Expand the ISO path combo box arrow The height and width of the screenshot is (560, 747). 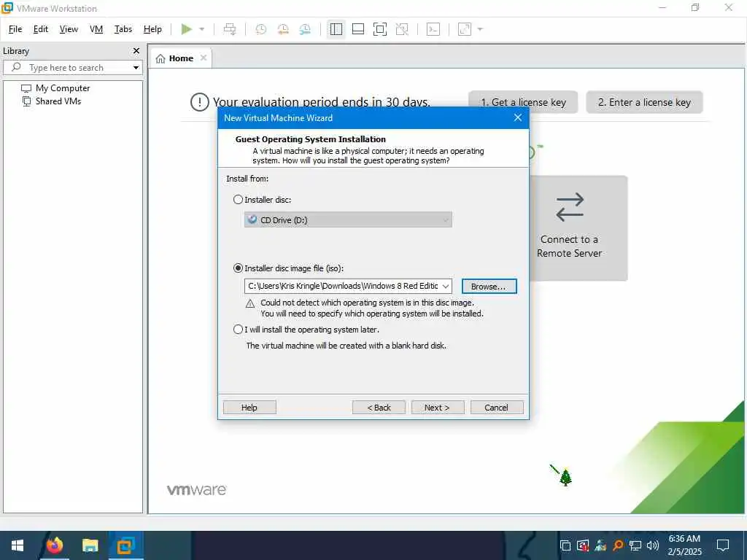click(446, 286)
